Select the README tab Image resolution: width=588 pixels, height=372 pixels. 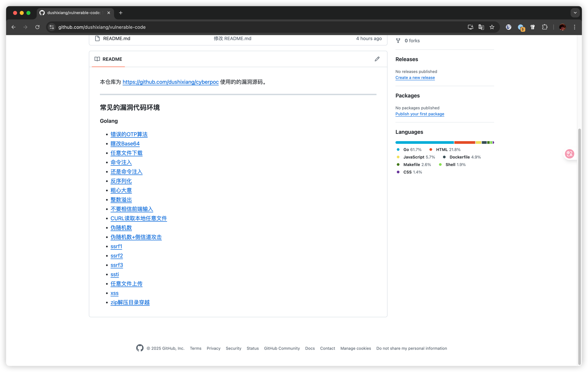[108, 59]
